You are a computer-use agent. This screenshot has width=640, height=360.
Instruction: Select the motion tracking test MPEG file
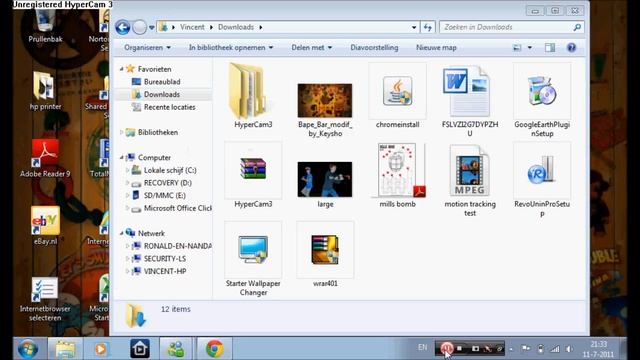[470, 171]
